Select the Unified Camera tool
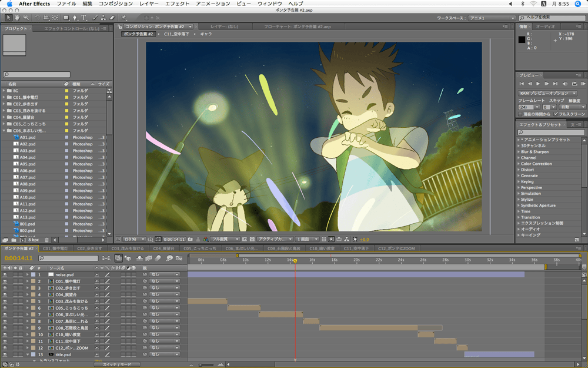The width and height of the screenshot is (588, 368). tap(46, 18)
